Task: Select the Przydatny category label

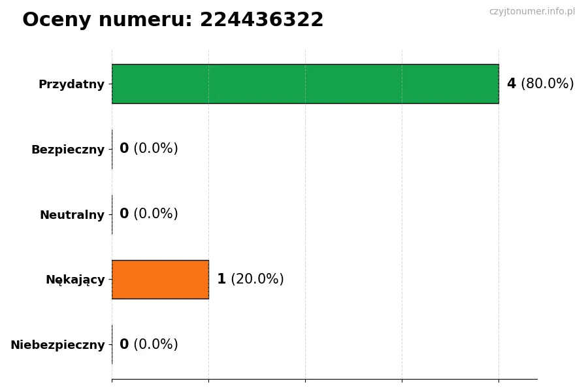Action: [71, 84]
